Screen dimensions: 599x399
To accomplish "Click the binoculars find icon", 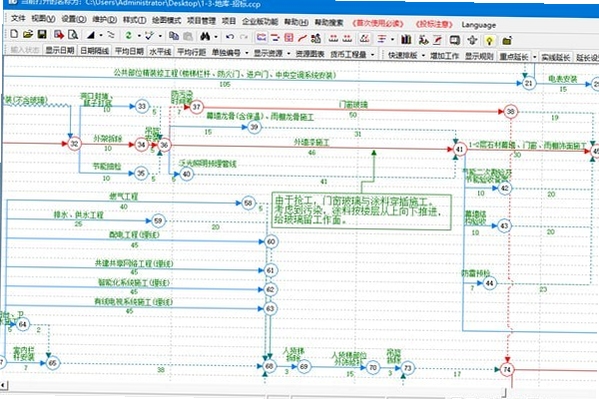I will tap(205, 36).
